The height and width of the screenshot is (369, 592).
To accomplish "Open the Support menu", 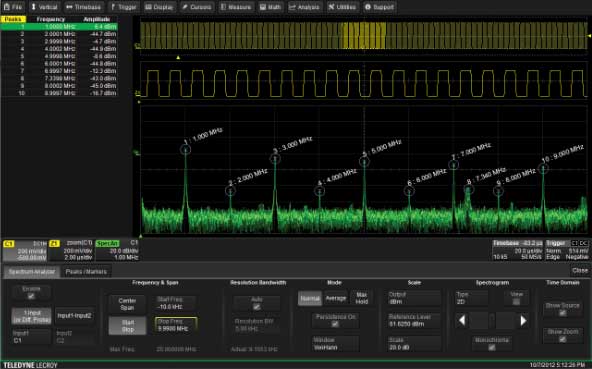I will click(x=379, y=7).
